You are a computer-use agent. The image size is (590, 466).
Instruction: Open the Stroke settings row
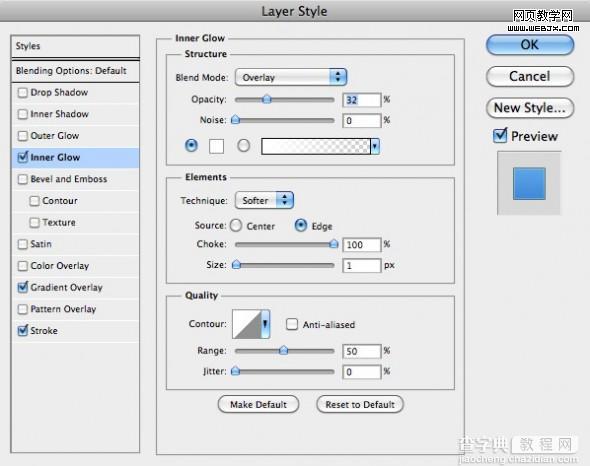[75, 331]
